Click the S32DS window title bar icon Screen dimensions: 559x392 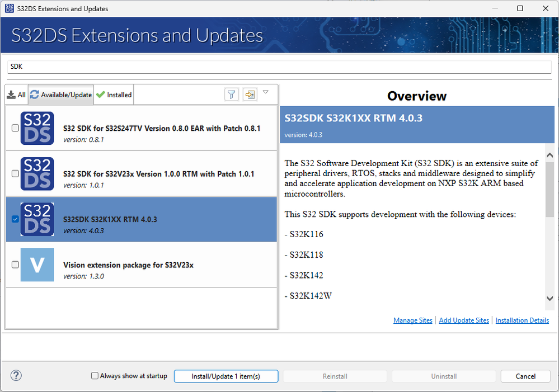(10, 8)
